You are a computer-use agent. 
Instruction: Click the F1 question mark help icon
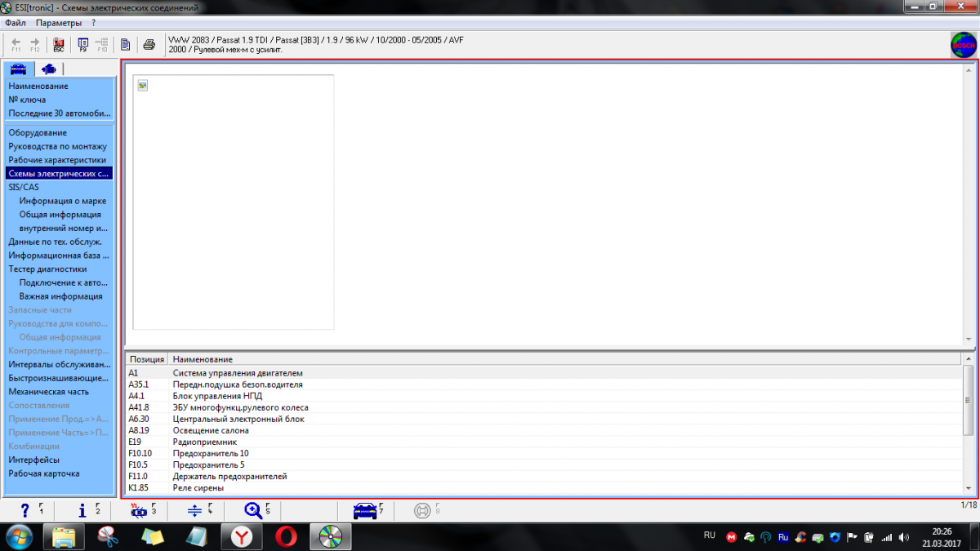(x=26, y=511)
